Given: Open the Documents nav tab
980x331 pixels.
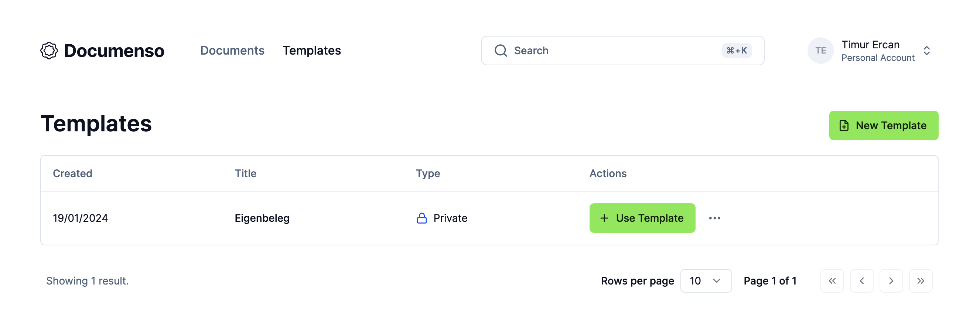Looking at the screenshot, I should [232, 51].
